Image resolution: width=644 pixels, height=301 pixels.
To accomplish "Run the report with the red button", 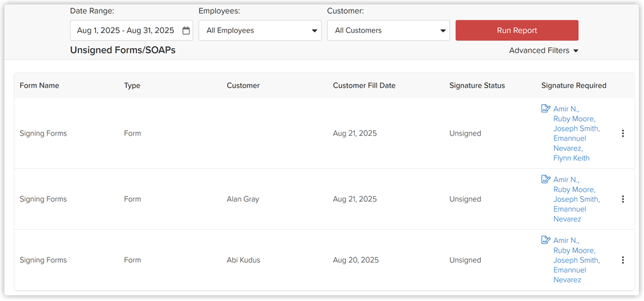I will (516, 30).
